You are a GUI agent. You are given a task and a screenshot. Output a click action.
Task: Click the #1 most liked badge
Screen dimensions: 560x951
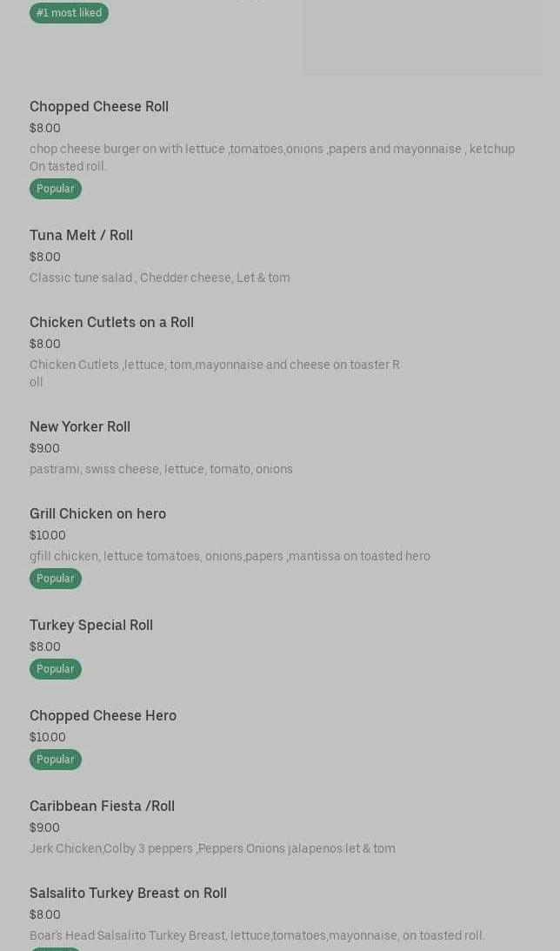pos(69,13)
